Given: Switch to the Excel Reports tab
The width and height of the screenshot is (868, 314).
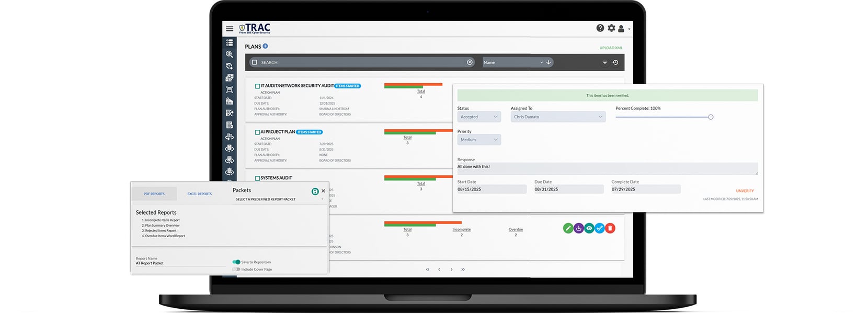Looking at the screenshot, I should coord(199,194).
